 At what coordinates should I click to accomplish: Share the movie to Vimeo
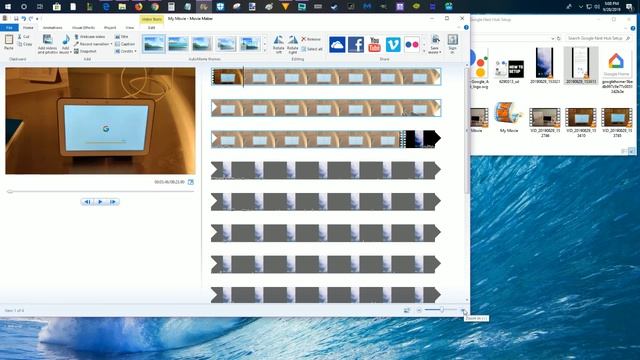393,44
